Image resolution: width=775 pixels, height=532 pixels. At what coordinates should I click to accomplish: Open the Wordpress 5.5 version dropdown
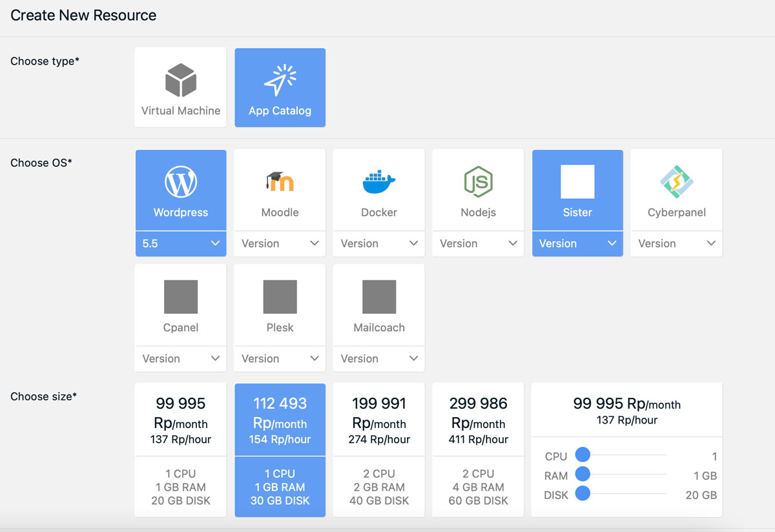[x=181, y=243]
